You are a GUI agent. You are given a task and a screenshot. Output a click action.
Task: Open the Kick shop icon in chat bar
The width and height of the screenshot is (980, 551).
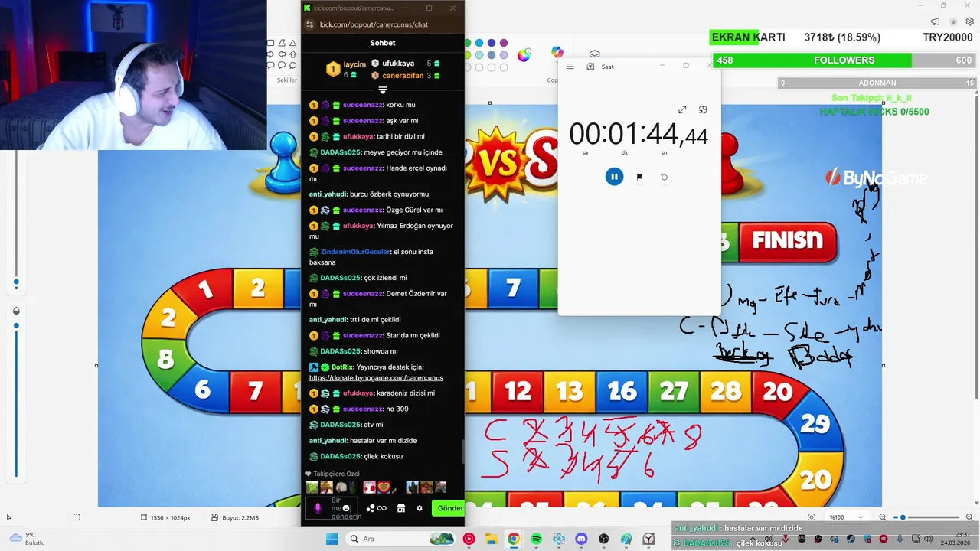click(x=400, y=508)
